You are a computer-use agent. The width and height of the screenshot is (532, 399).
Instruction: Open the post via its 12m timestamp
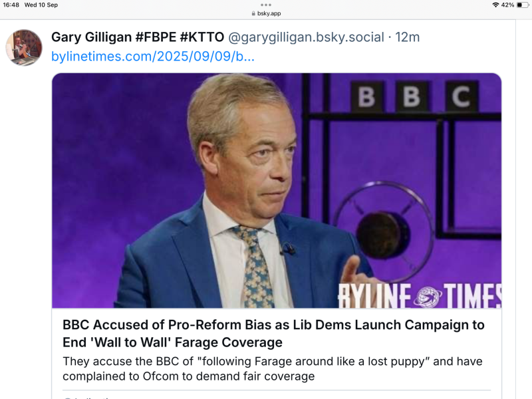408,37
